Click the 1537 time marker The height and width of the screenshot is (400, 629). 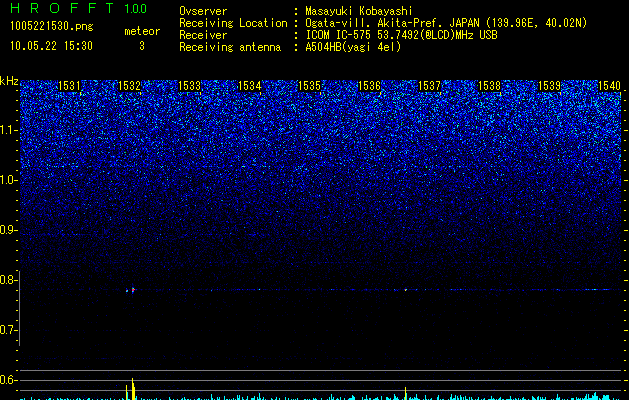(430, 86)
